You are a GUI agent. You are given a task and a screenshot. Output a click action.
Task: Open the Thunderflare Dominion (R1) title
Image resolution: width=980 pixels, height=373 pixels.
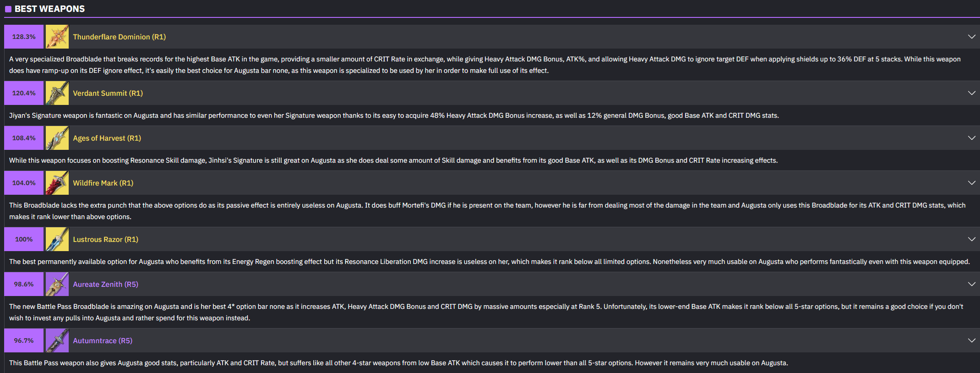(x=119, y=37)
